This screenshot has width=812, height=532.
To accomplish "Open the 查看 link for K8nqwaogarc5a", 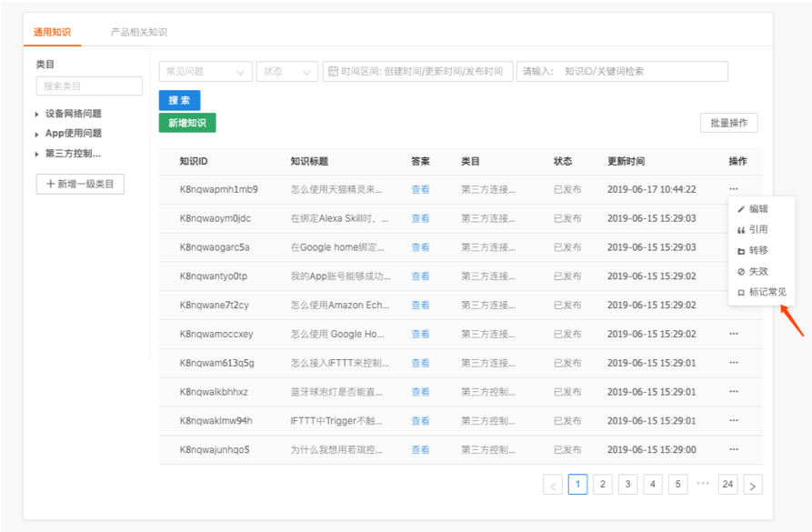I will [420, 247].
